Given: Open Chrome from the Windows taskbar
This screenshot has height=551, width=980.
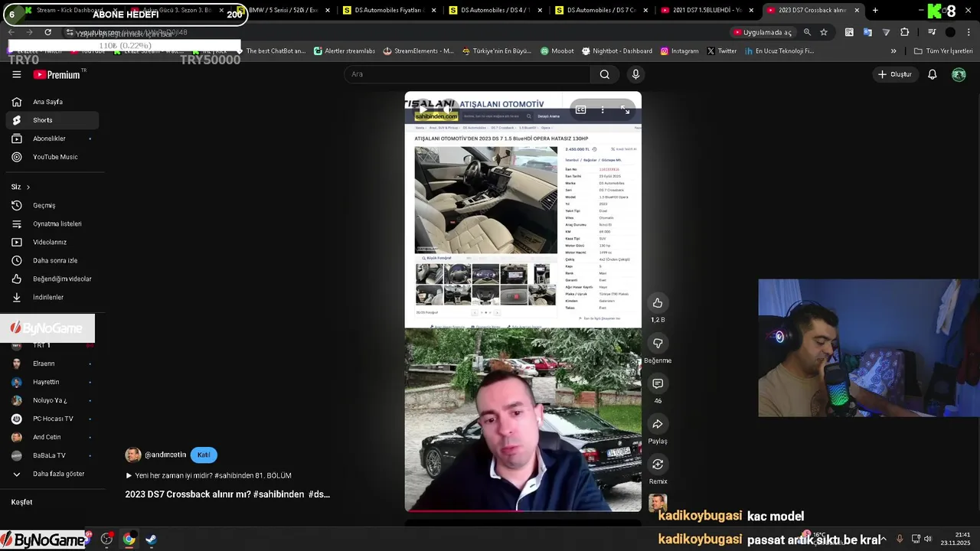Looking at the screenshot, I should point(129,540).
